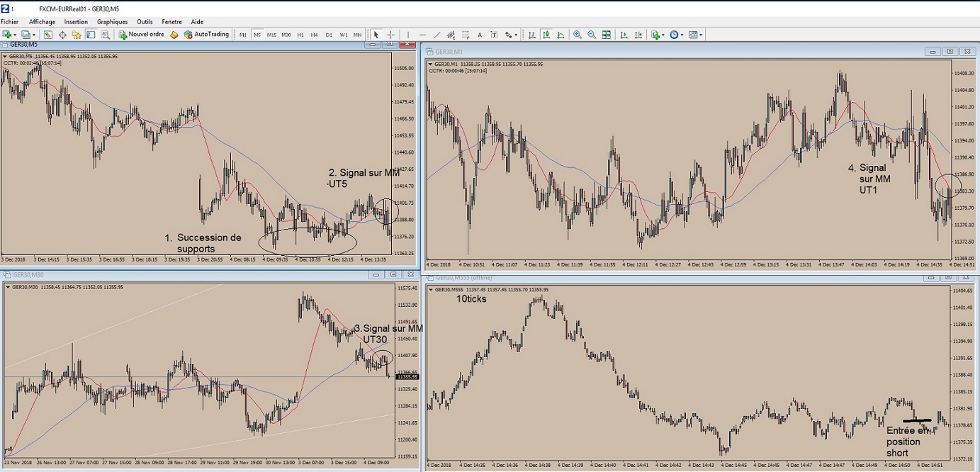
Task: Expand the Profiles dropdown arrow
Action: [x=34, y=35]
